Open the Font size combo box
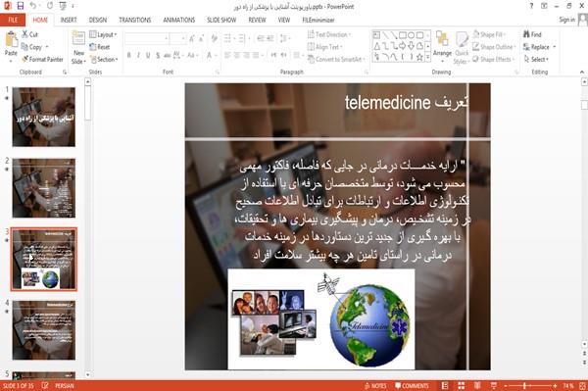This screenshot has width=588, height=391. click(177, 38)
